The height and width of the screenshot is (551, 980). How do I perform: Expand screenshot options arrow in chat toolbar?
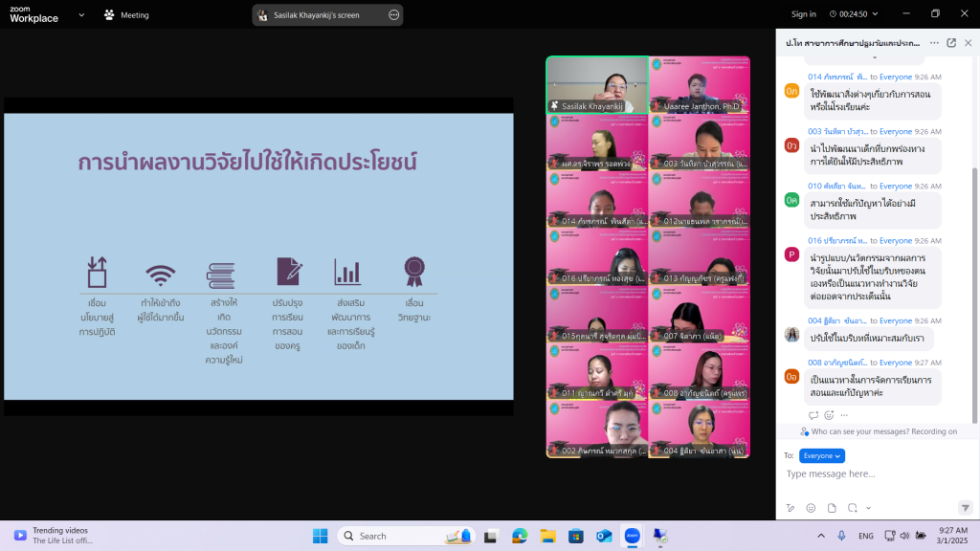(868, 507)
